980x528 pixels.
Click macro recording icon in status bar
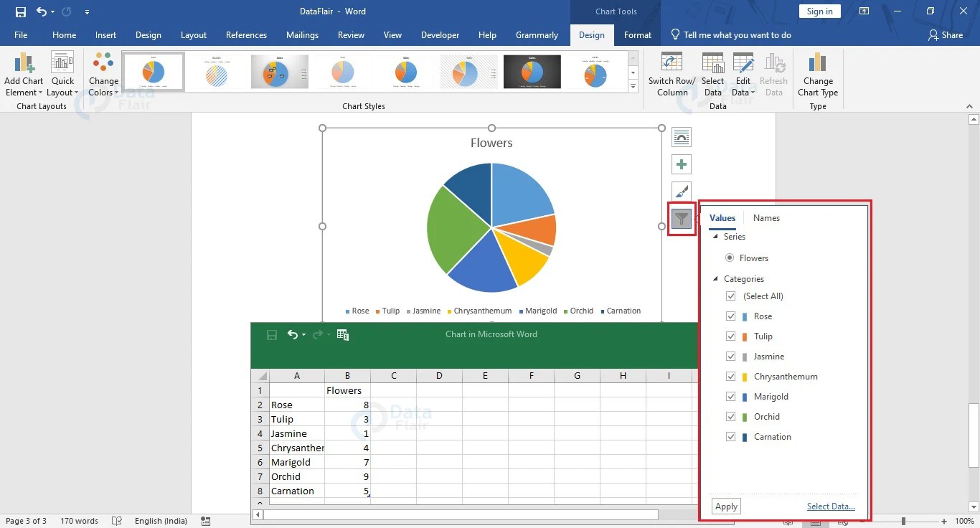(x=206, y=521)
